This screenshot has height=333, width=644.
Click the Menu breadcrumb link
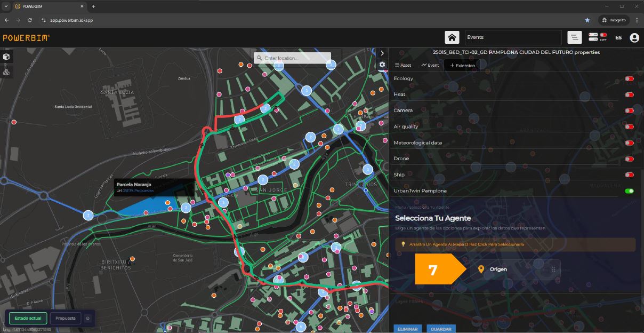(x=399, y=207)
